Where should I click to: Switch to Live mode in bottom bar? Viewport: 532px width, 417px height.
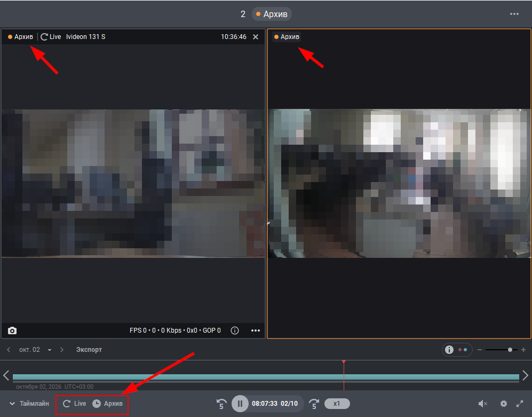(x=75, y=404)
